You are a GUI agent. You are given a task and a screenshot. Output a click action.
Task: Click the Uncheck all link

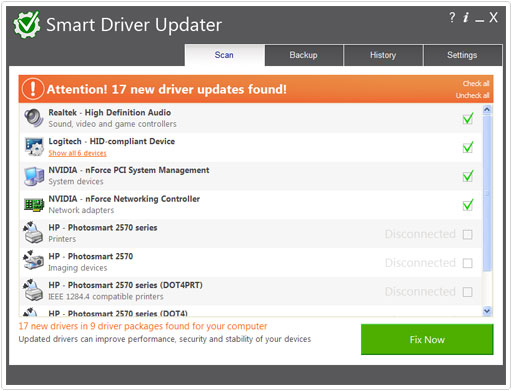click(x=472, y=95)
